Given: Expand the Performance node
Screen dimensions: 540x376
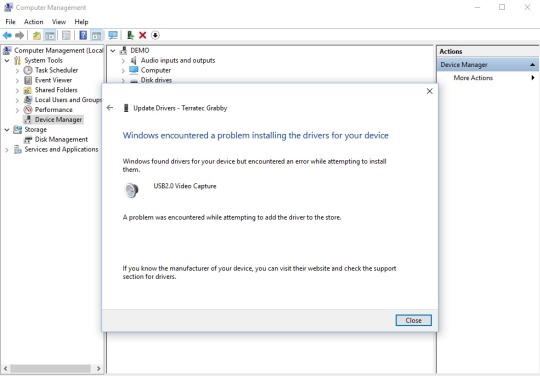Looking at the screenshot, I should tap(17, 110).
